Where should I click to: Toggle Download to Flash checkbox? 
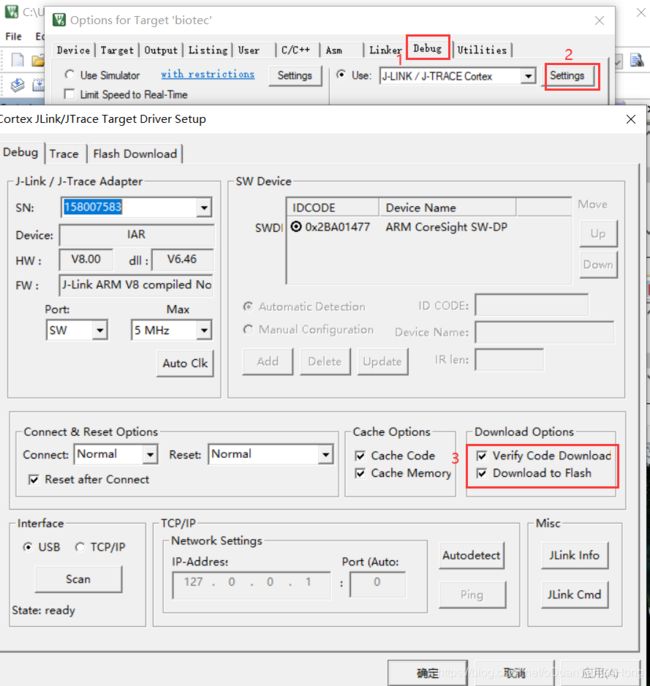(481, 473)
